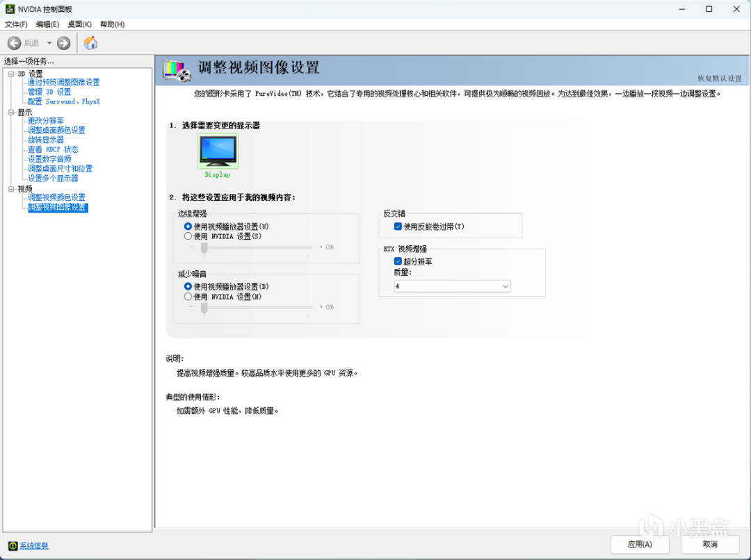Open 配置 Surround、PhysX page
Screen dimensions: 751x560
(x=64, y=101)
